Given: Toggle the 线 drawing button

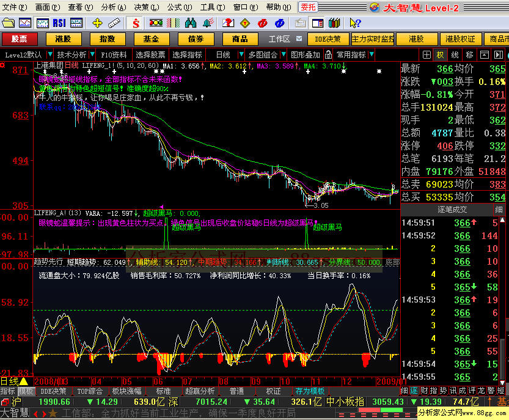Looking at the screenshot, I should (455, 55).
